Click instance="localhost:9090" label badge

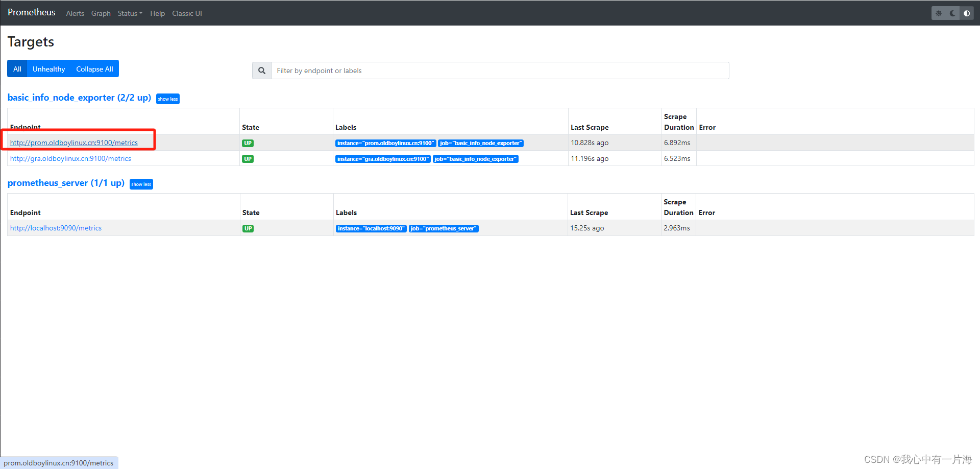371,228
